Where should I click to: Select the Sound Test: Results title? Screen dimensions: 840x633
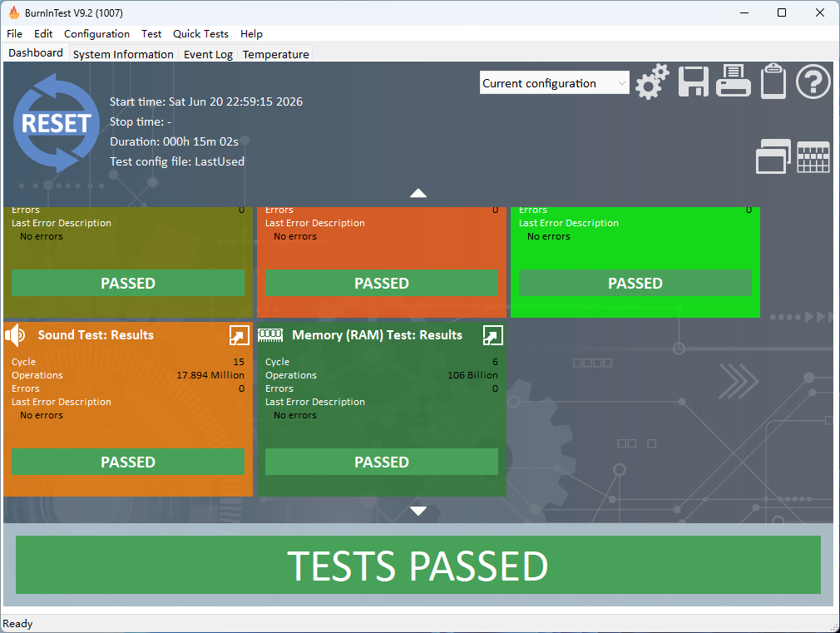pyautogui.click(x=96, y=335)
